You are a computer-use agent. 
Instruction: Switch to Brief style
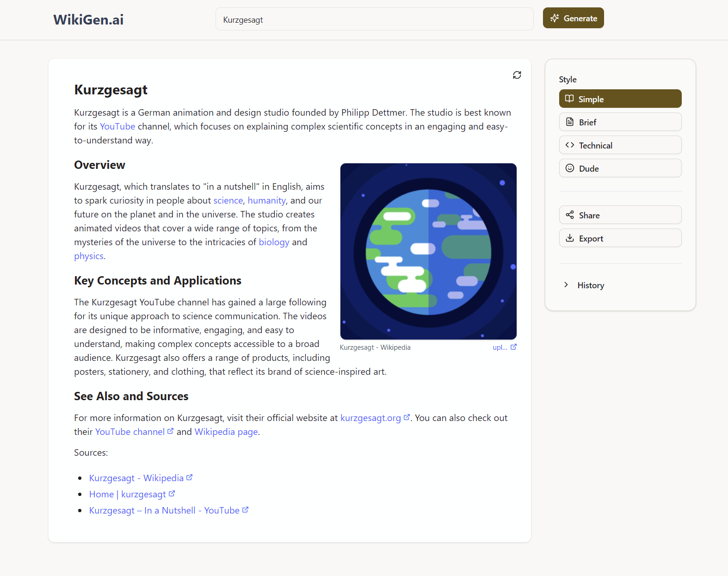[x=620, y=122]
